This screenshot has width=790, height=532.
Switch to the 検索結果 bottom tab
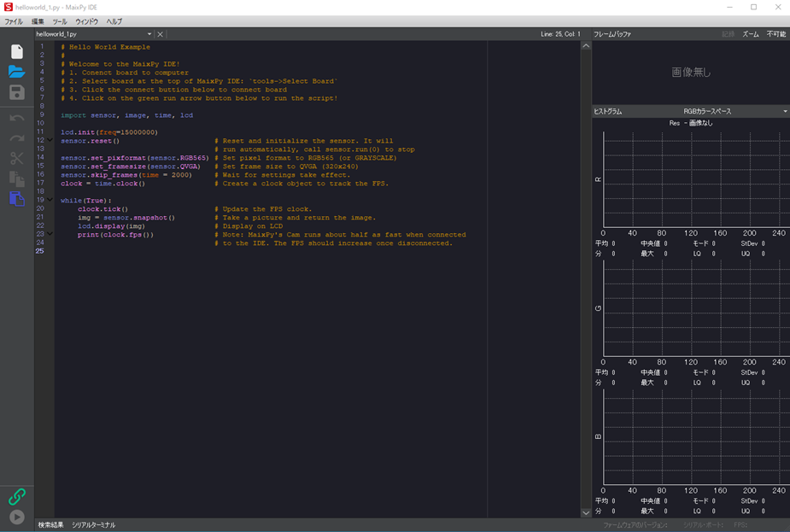click(51, 525)
